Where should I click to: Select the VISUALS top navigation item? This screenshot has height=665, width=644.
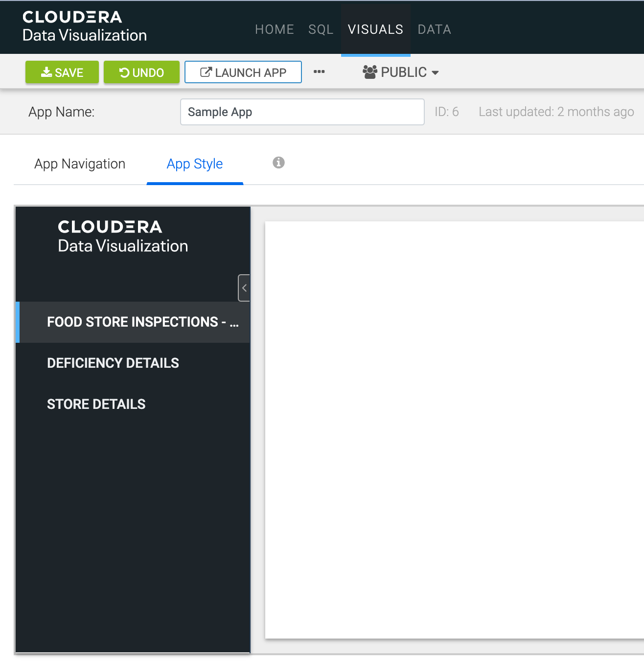(375, 29)
